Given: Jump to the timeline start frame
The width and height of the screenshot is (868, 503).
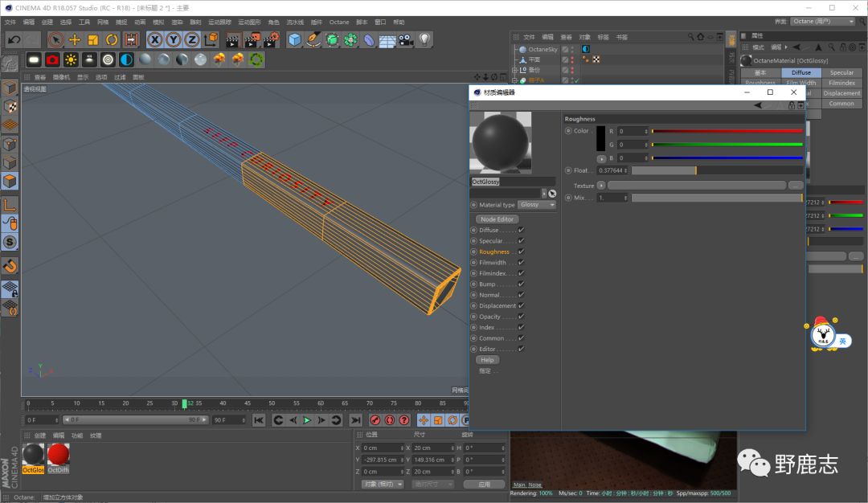Looking at the screenshot, I should [259, 420].
